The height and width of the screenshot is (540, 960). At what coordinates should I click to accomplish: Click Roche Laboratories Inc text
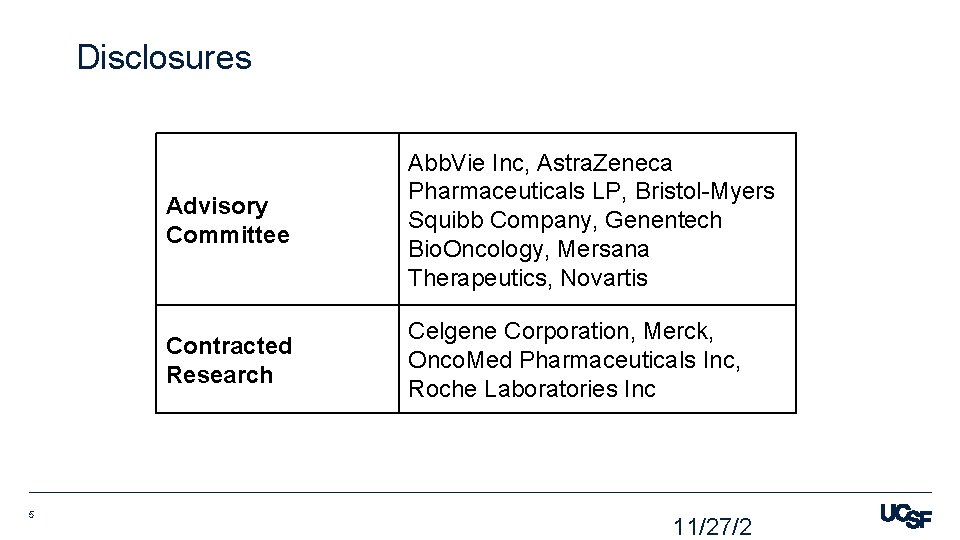click(531, 389)
